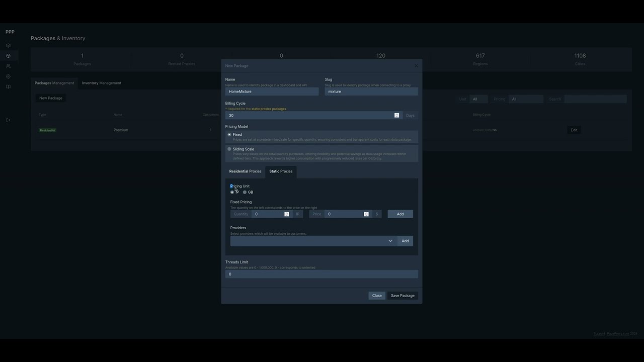
Task: Click the 1108 Cities statistic
Action: 580,59
